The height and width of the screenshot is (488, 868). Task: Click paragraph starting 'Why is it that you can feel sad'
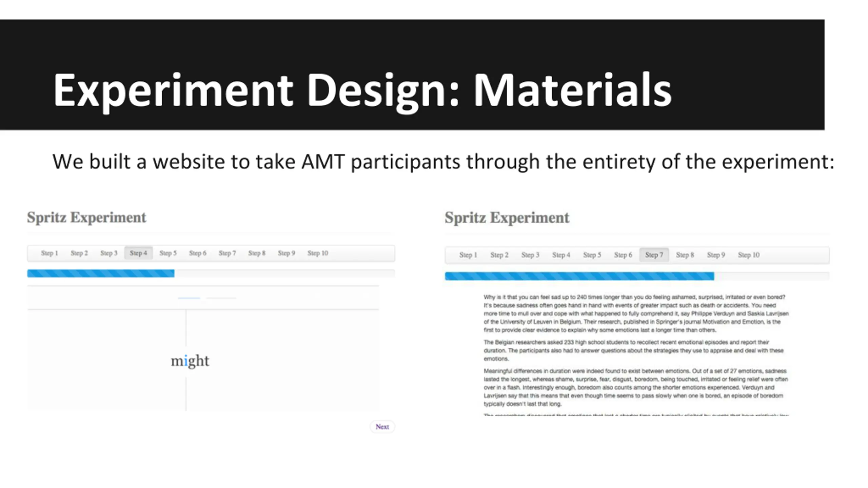point(636,313)
